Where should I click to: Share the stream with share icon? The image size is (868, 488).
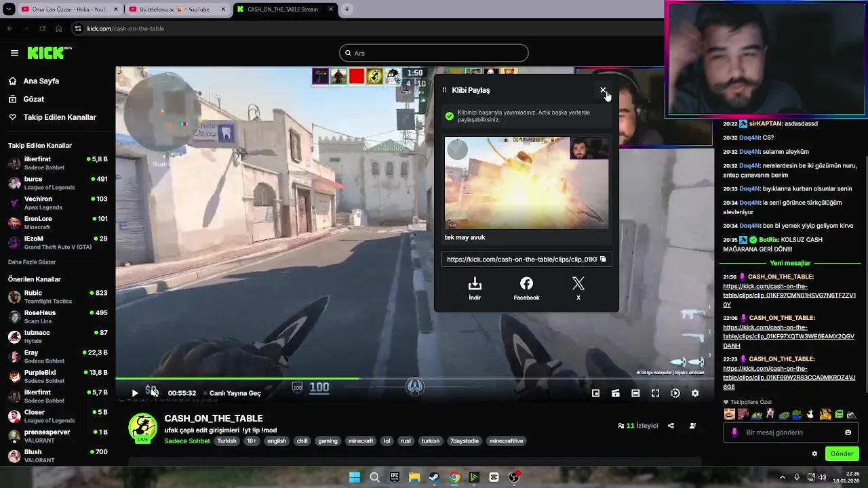pyautogui.click(x=671, y=426)
